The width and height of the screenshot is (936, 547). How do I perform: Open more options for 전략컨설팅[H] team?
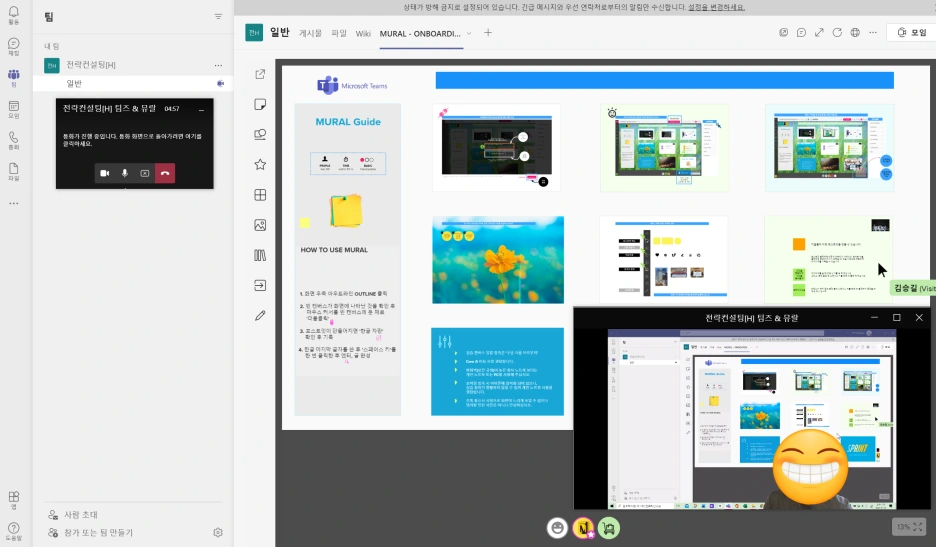pyautogui.click(x=218, y=65)
